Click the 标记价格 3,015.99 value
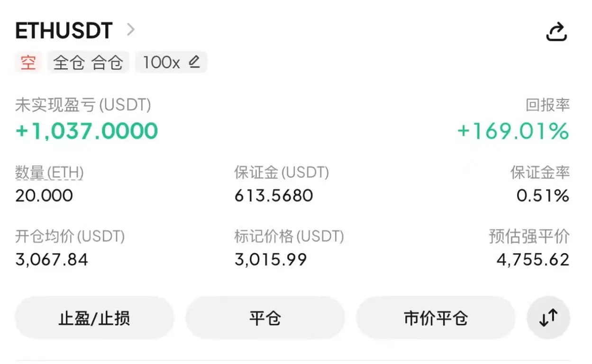 (271, 259)
